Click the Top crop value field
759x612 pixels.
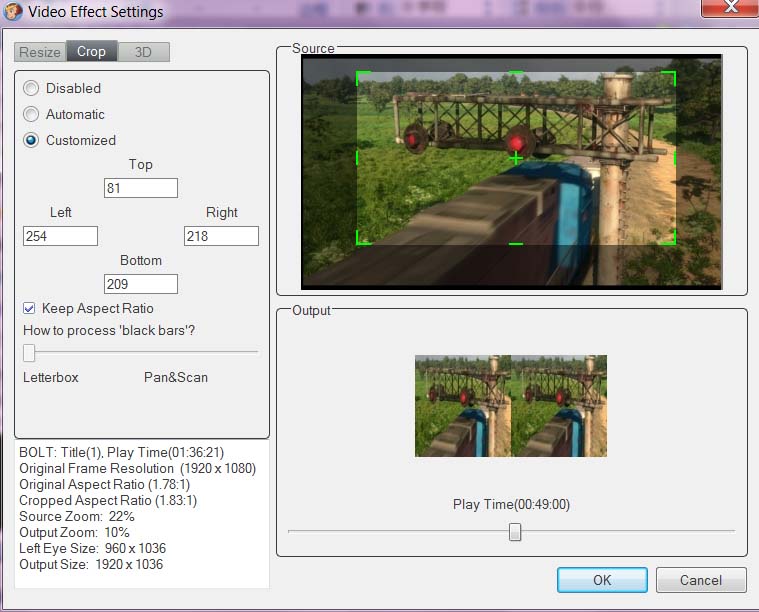(x=141, y=188)
